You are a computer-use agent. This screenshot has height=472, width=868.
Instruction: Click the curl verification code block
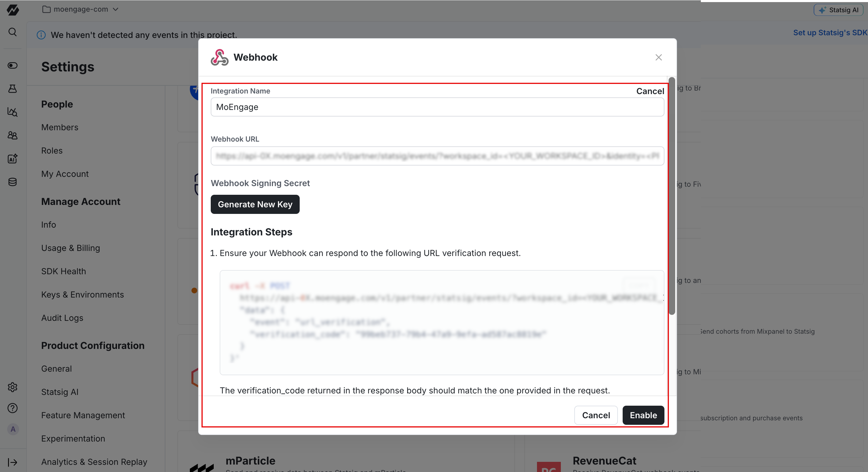pos(442,322)
